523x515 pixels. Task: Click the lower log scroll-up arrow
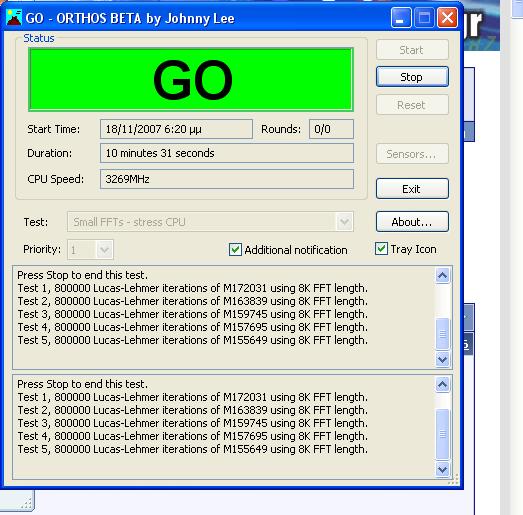(x=443, y=385)
